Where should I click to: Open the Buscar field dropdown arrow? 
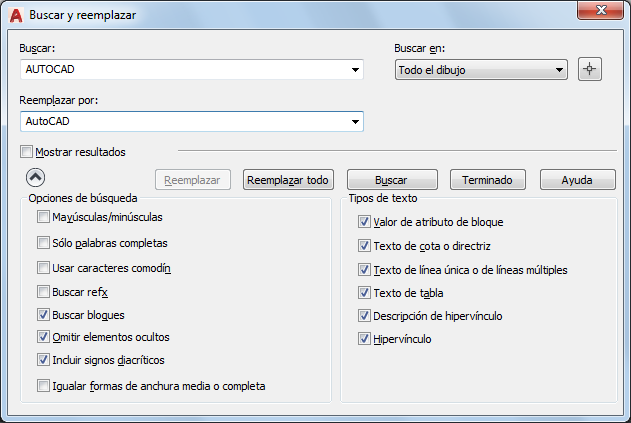[x=355, y=70]
